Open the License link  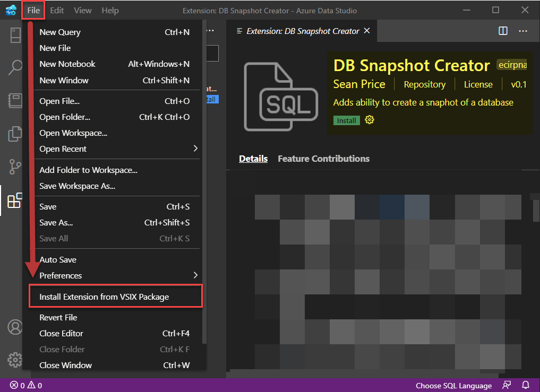pyautogui.click(x=478, y=84)
